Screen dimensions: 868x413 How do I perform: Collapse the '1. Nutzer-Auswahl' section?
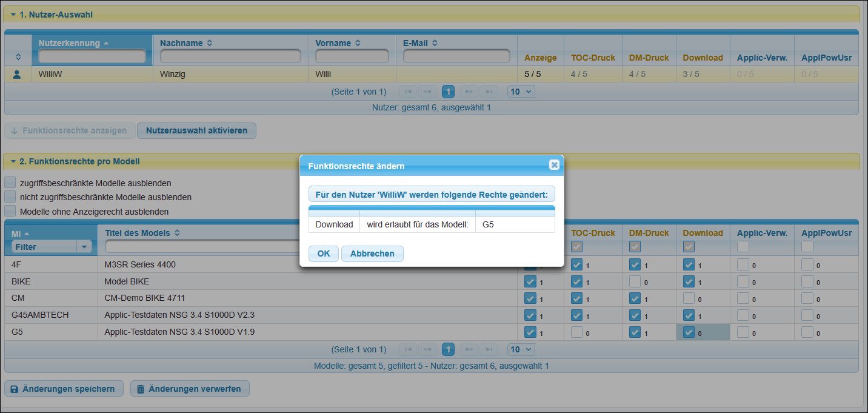click(13, 14)
